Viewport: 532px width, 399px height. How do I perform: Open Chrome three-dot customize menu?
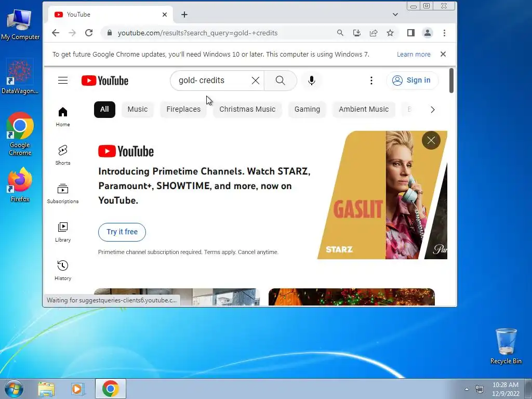point(445,33)
